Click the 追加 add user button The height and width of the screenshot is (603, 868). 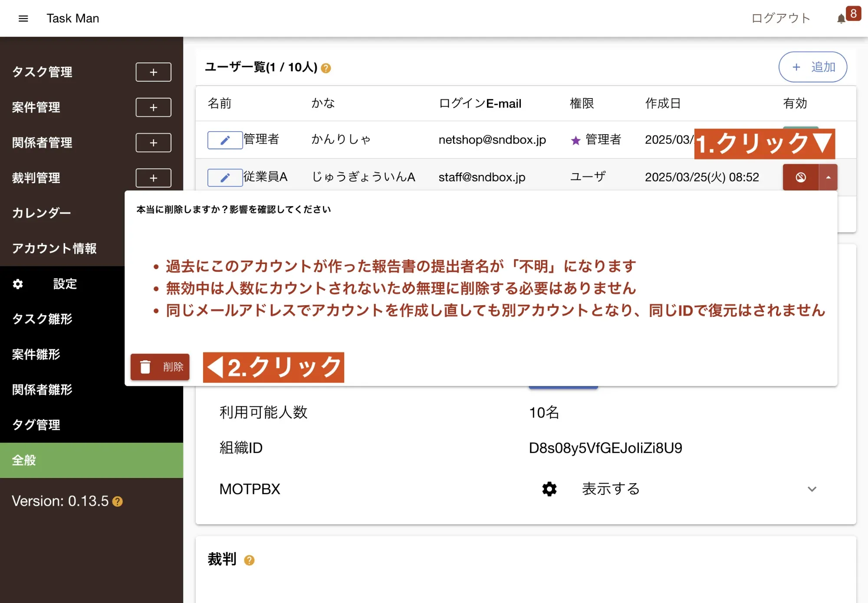click(812, 67)
